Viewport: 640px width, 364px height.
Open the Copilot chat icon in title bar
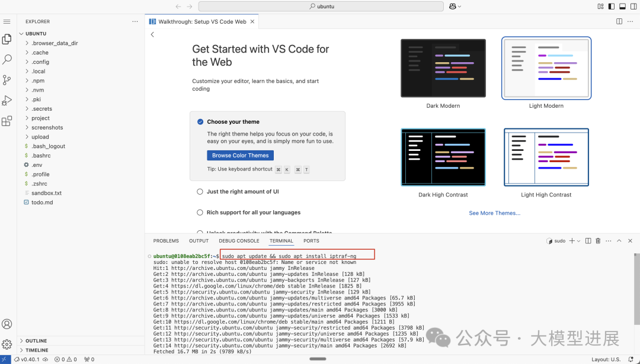point(452,7)
